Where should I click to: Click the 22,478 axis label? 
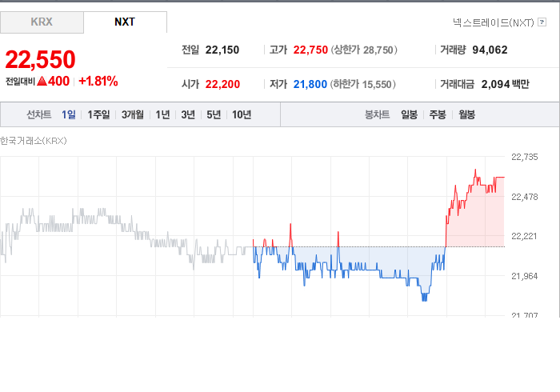pyautogui.click(x=524, y=197)
